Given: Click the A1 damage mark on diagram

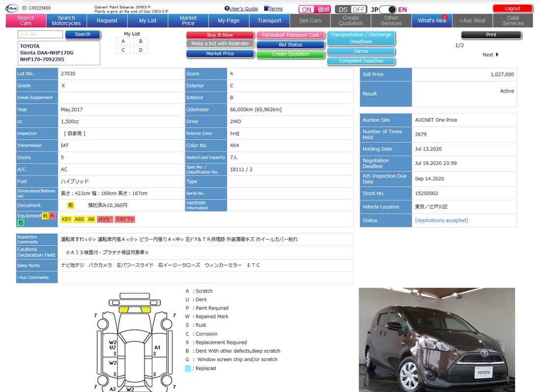Looking at the screenshot, I should point(157,348).
